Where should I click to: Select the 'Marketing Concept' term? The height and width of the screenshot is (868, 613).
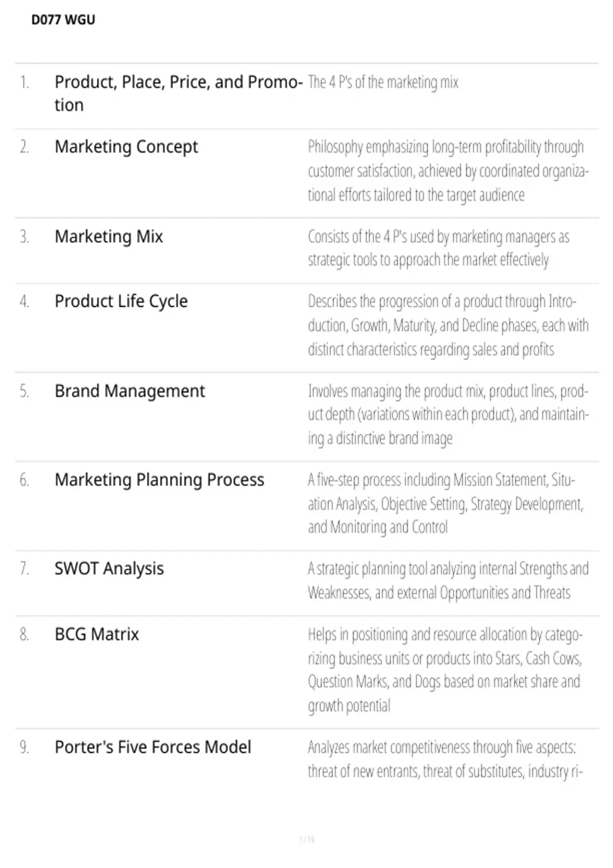126,147
